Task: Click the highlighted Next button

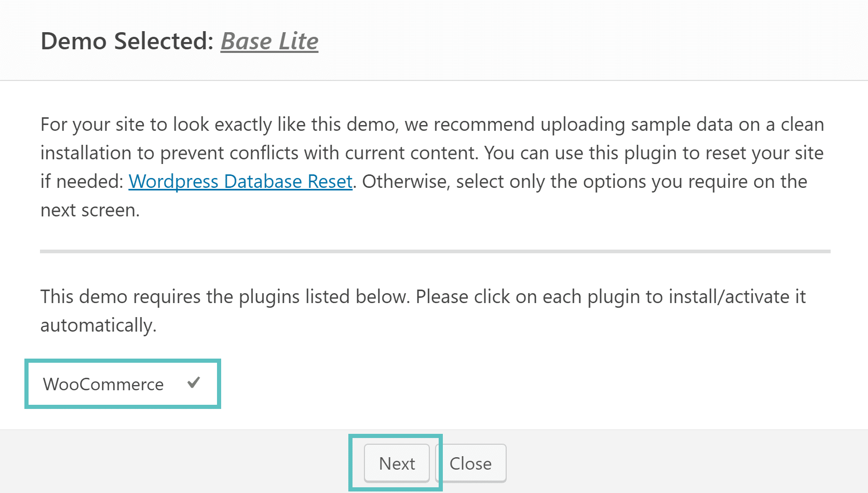Action: (x=397, y=463)
